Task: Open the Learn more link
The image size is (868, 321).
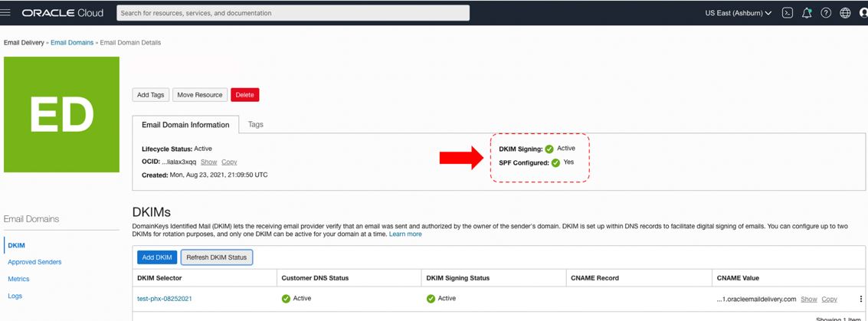Action: pyautogui.click(x=405, y=234)
